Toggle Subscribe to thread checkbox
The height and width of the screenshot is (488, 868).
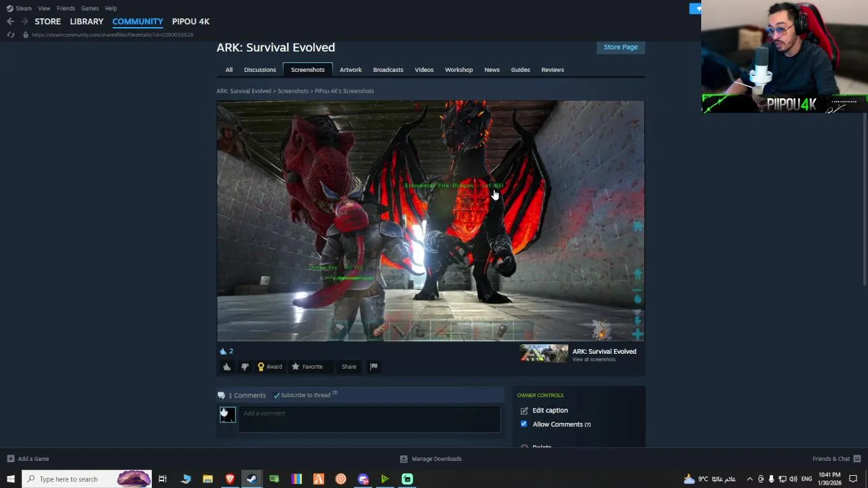pyautogui.click(x=277, y=395)
